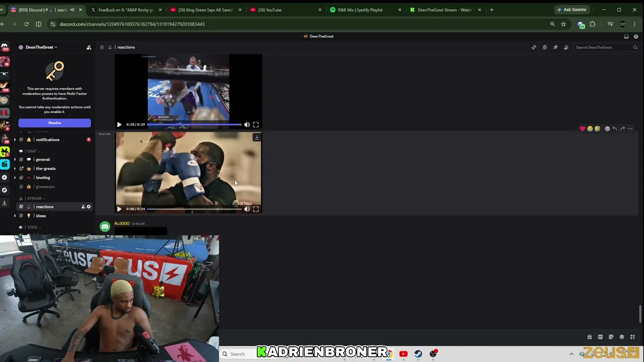Toggle the member list icon

pyautogui.click(x=566, y=47)
